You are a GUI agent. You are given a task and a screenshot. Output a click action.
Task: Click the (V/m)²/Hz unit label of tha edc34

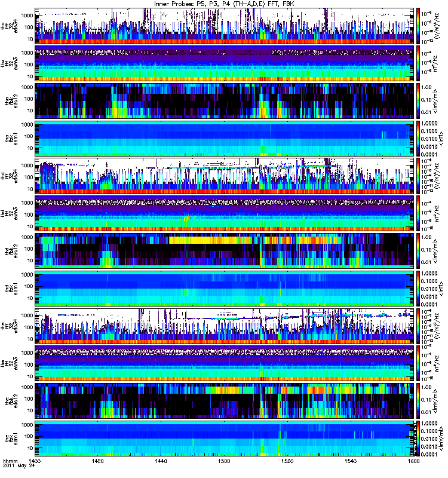(x=437, y=26)
